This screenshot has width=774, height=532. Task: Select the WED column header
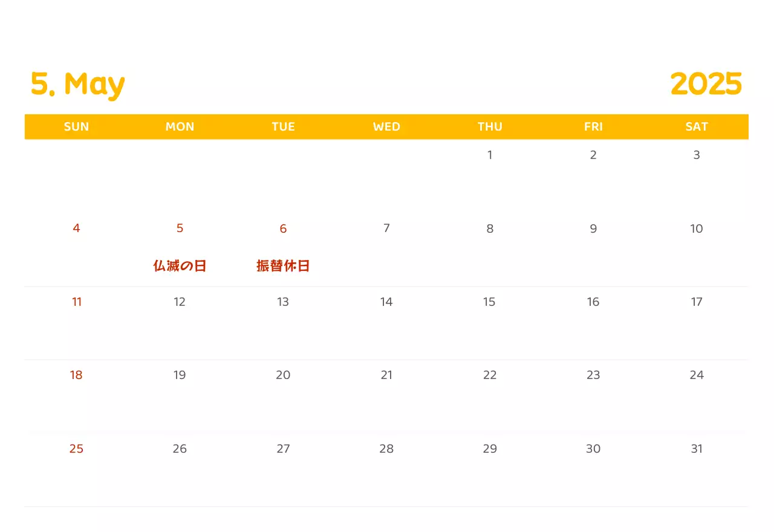click(x=386, y=127)
